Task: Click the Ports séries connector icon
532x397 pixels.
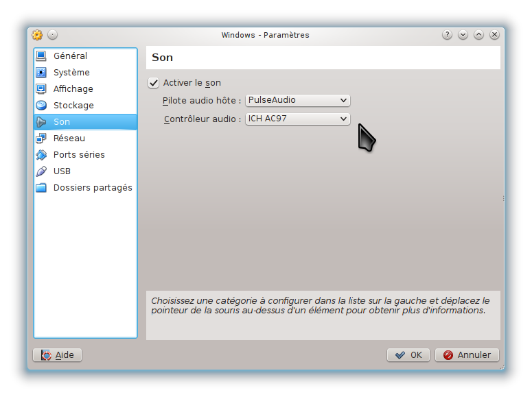Action: click(41, 154)
